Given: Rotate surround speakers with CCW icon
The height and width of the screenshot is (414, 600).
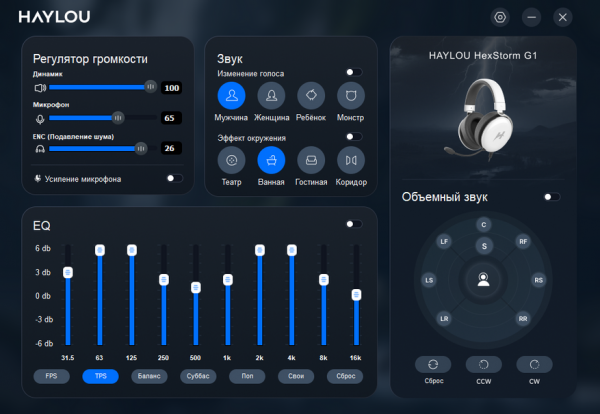Looking at the screenshot, I should tap(484, 364).
